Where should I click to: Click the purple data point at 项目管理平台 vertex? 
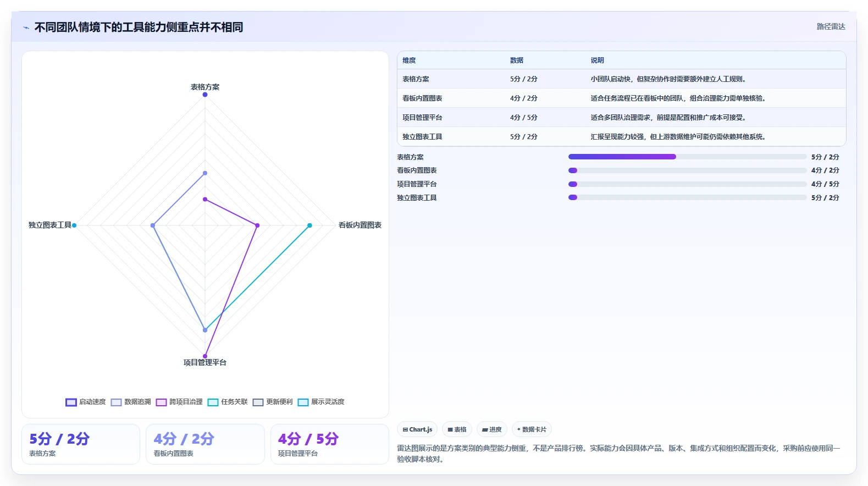205,356
